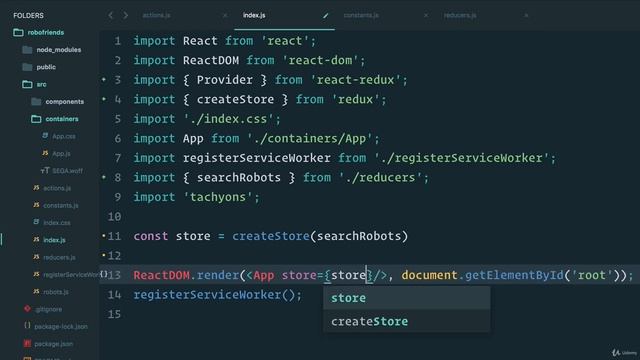The image size is (640, 360).
Task: Open SEGA.woff in sidebar
Action: [x=68, y=171]
